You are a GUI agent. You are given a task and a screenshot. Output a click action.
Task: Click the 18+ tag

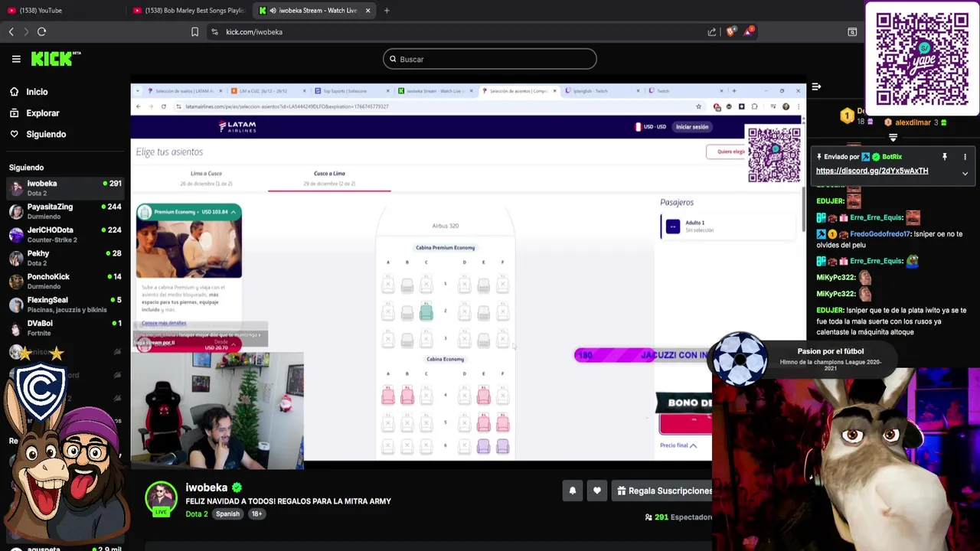[256, 514]
